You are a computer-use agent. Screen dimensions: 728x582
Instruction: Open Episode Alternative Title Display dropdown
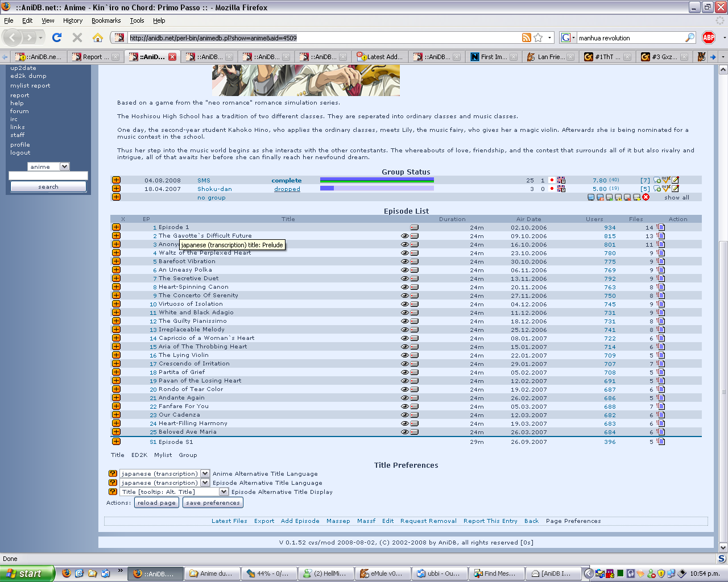[224, 492]
